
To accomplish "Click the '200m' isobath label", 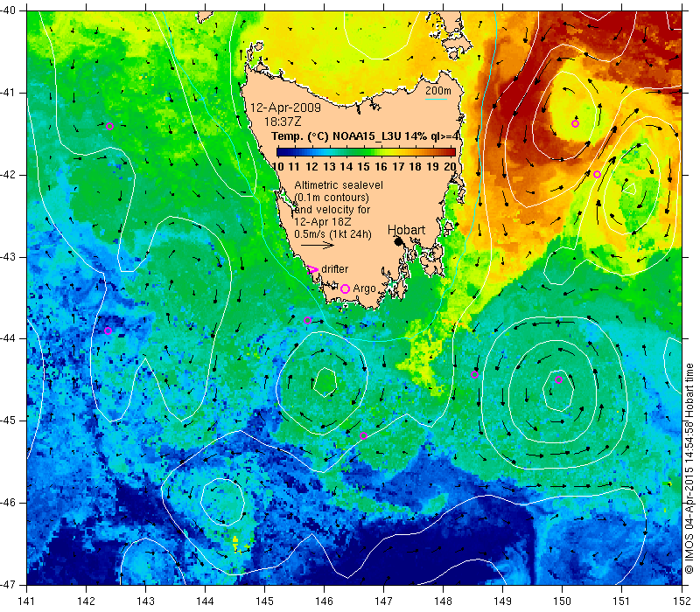I will (438, 91).
